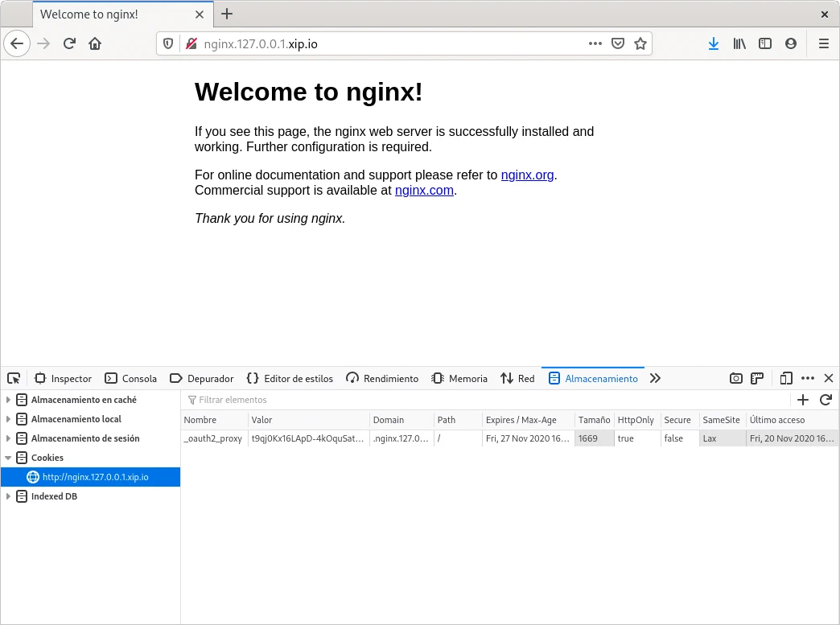Open the nginx.com support link

pyautogui.click(x=424, y=191)
